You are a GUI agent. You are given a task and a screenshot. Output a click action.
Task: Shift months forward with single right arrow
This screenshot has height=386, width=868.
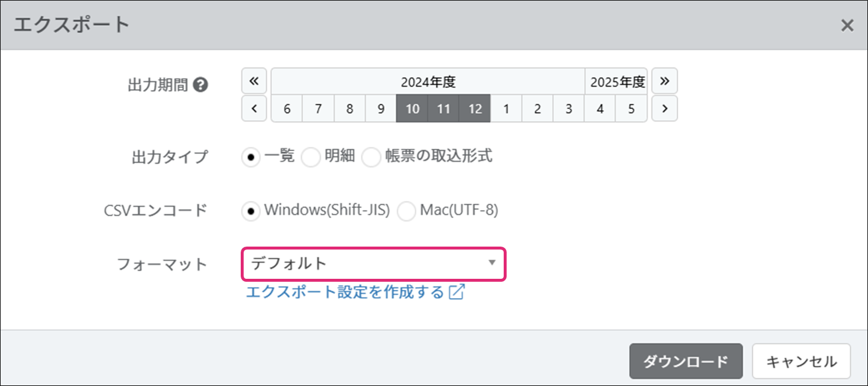pos(664,108)
